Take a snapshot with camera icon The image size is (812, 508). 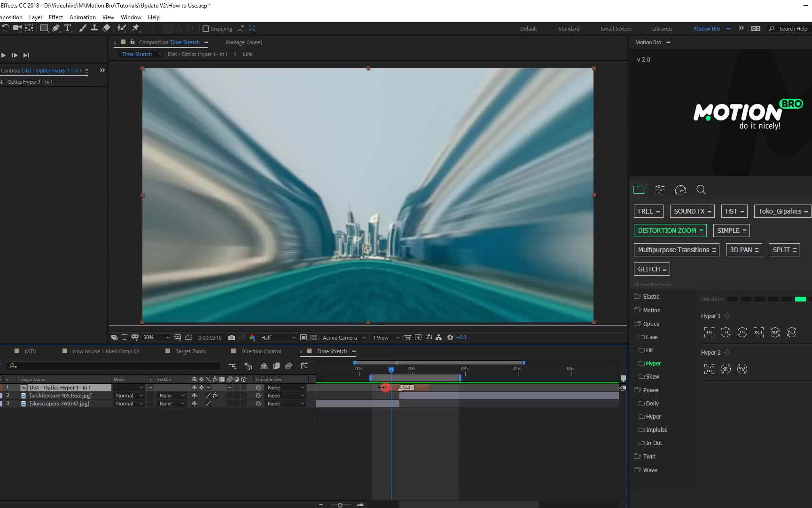click(x=232, y=338)
